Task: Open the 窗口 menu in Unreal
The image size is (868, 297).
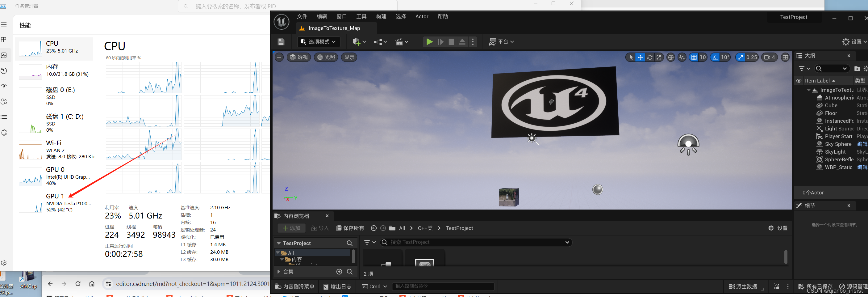Action: (x=341, y=17)
